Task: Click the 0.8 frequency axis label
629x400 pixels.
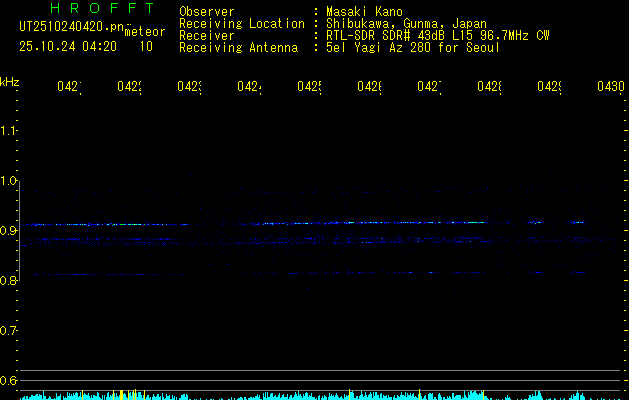Action: pyautogui.click(x=8, y=280)
